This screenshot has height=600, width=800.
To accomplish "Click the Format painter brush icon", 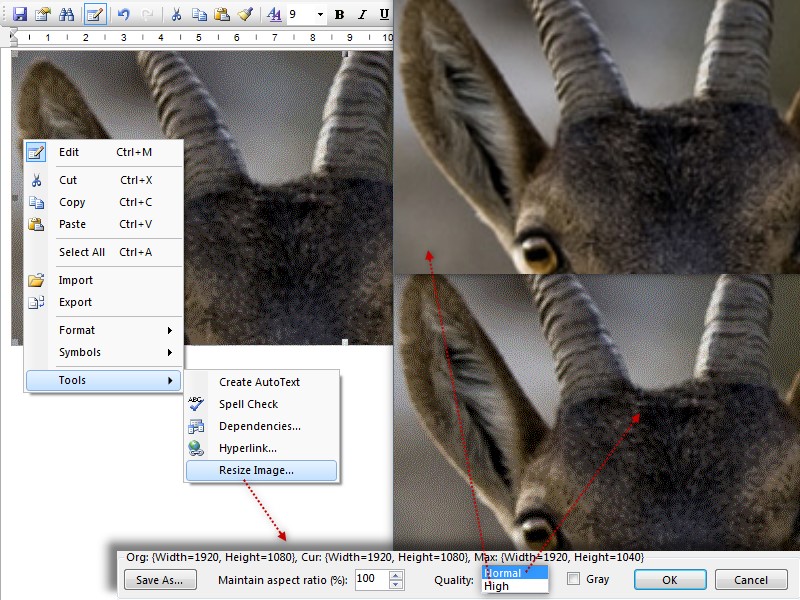I will coord(245,14).
